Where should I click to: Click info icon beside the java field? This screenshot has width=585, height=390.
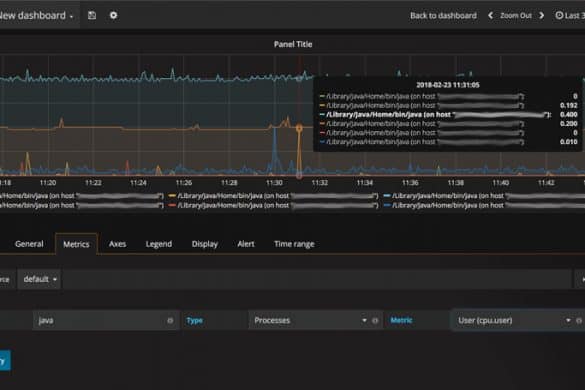coord(170,321)
